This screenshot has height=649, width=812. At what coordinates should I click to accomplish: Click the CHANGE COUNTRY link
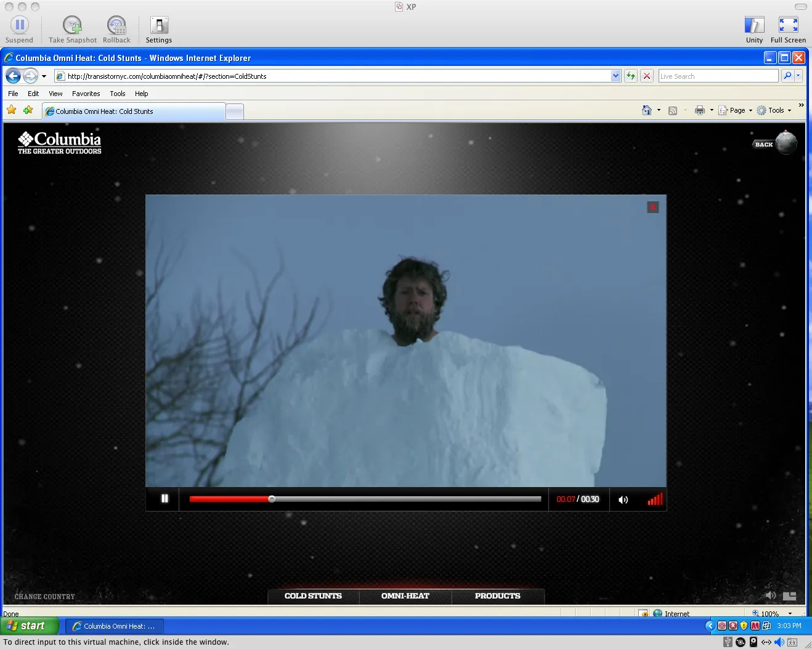pyautogui.click(x=45, y=597)
